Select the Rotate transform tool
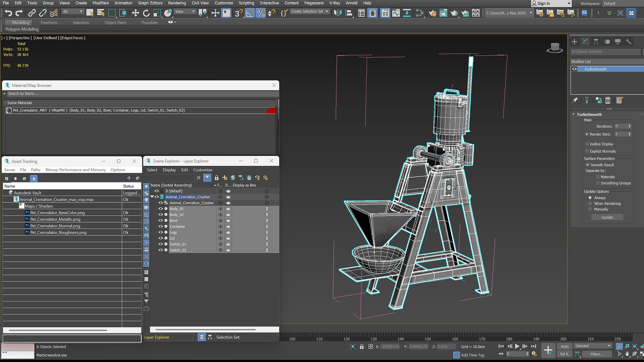644x362 pixels. tap(146, 13)
